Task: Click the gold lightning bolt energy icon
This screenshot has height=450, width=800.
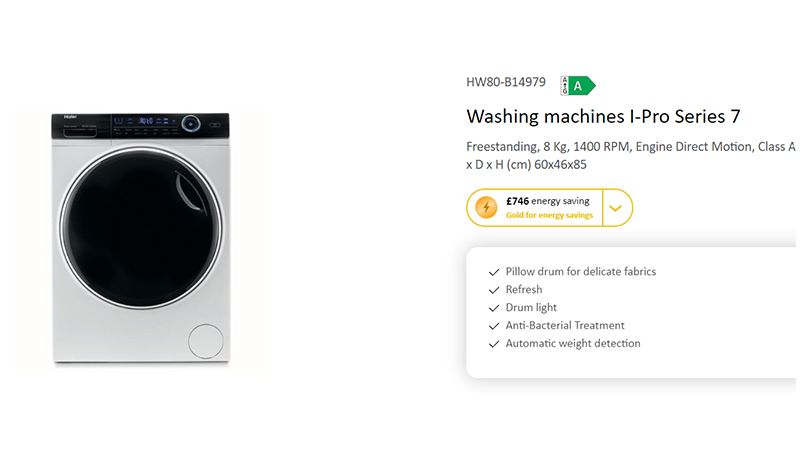Action: click(486, 208)
